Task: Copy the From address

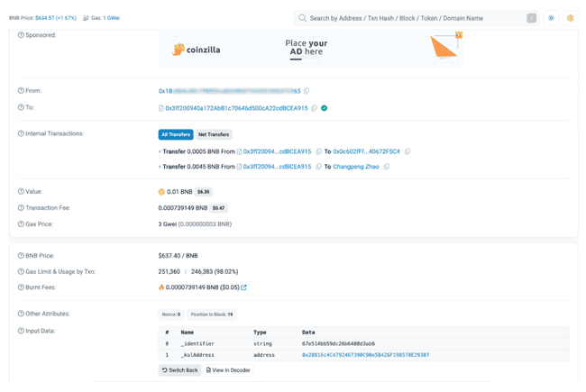Action: (x=307, y=91)
